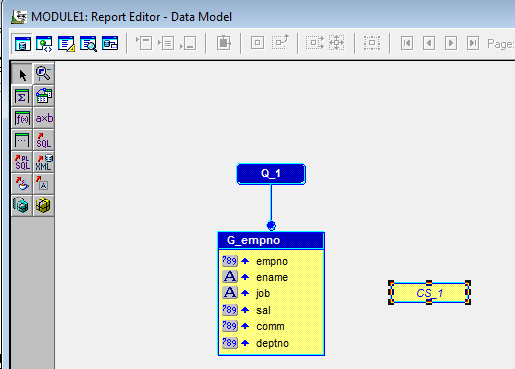The image size is (515, 369).
Task: Select the Q_1 query object
Action: 271,174
